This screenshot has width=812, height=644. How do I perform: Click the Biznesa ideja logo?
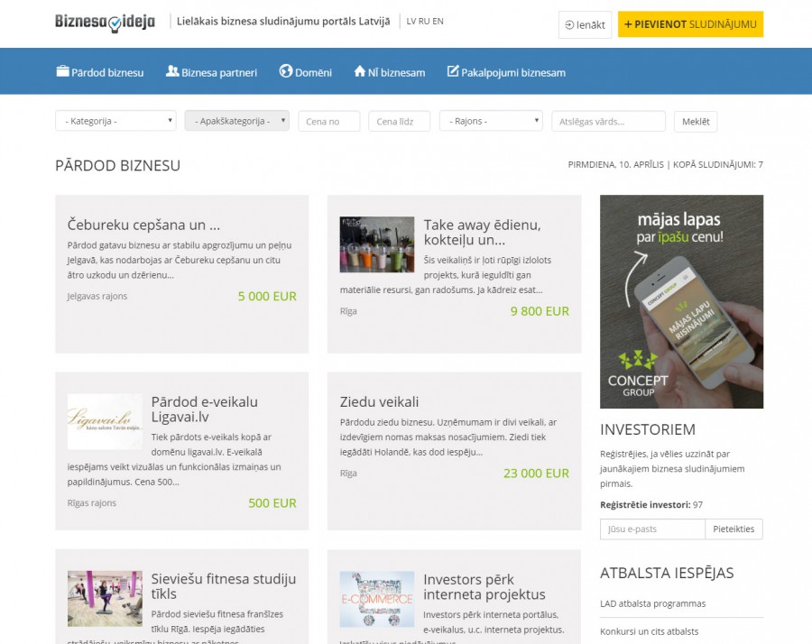click(105, 23)
